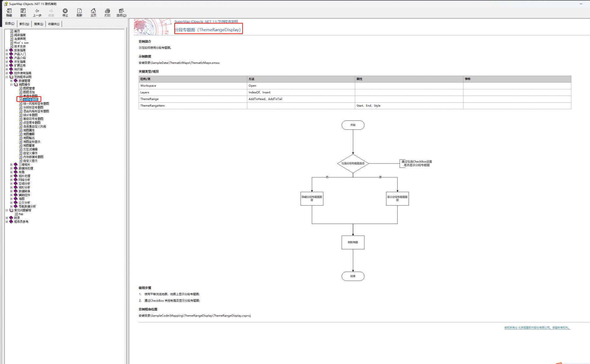Click the book icon beside 安装指南

click(x=11, y=50)
